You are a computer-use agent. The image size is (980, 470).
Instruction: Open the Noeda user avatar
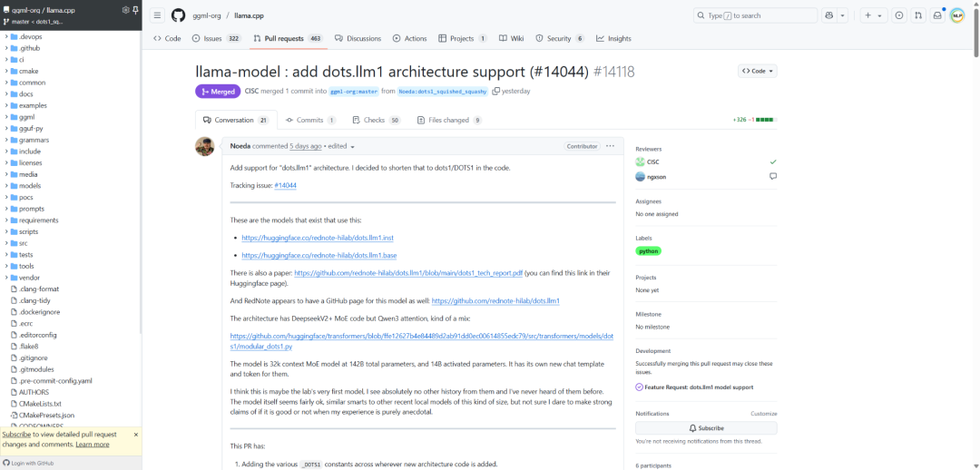coord(205,146)
